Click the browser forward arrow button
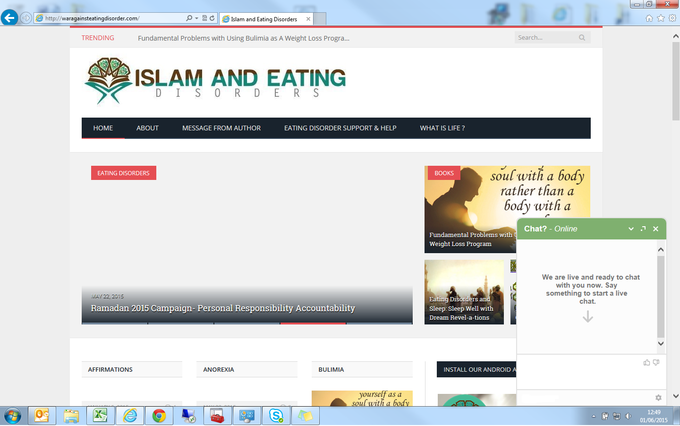Image resolution: width=680 pixels, height=426 pixels. 26,18
